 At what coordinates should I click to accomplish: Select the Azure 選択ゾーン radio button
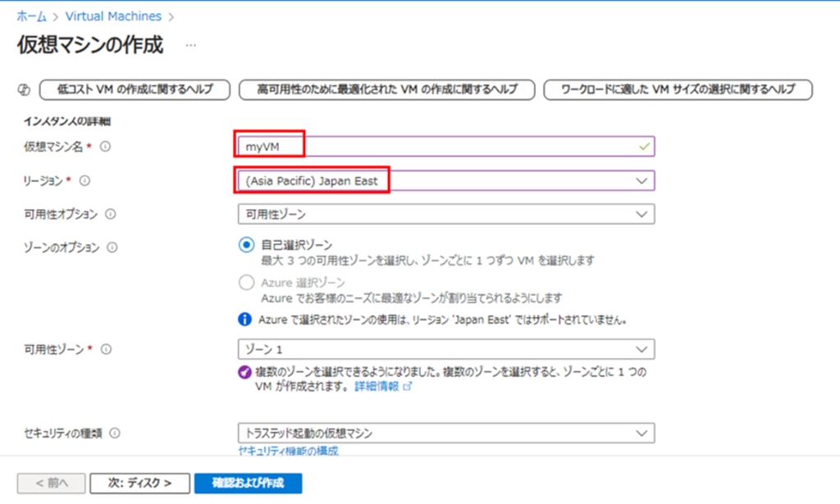coord(246,283)
